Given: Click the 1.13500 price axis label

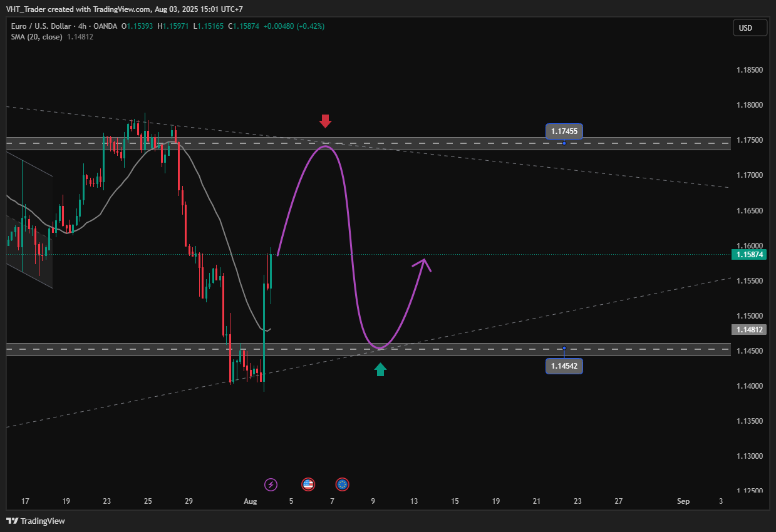Looking at the screenshot, I should tap(750, 421).
